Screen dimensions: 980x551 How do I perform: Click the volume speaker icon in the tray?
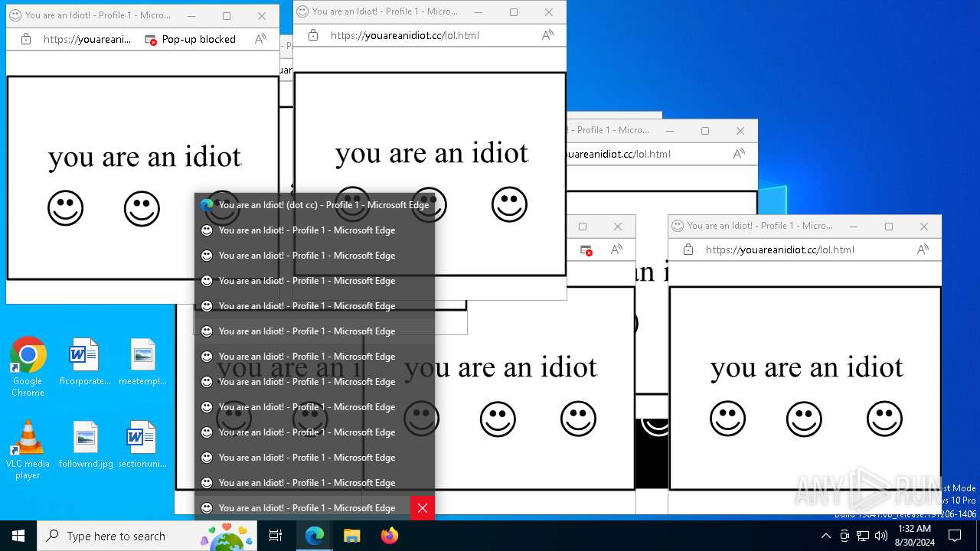coord(881,536)
